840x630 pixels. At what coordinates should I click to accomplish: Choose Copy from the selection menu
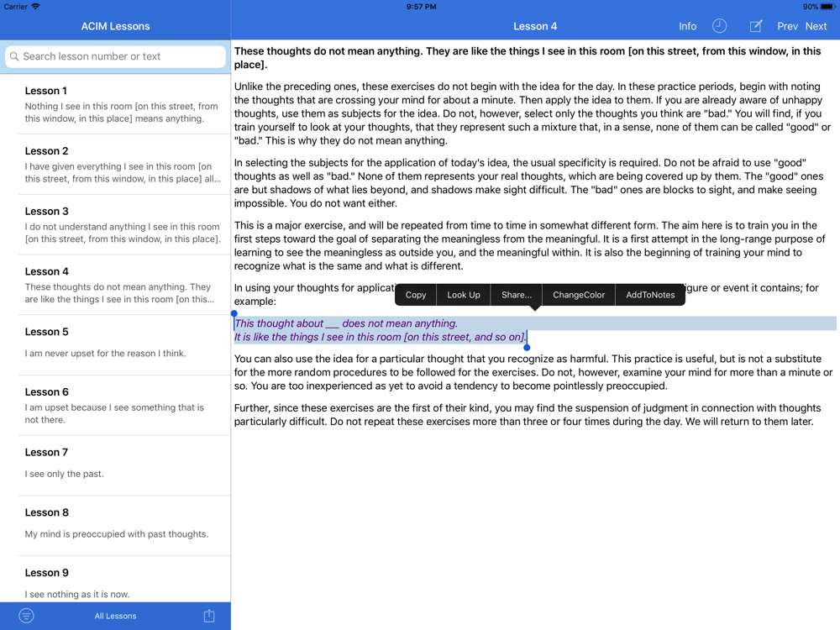click(x=416, y=295)
